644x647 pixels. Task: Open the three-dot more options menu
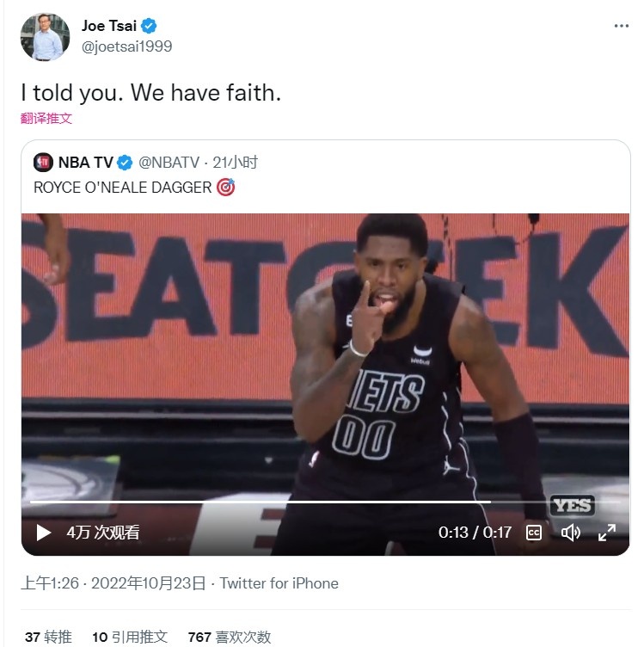[x=621, y=26]
